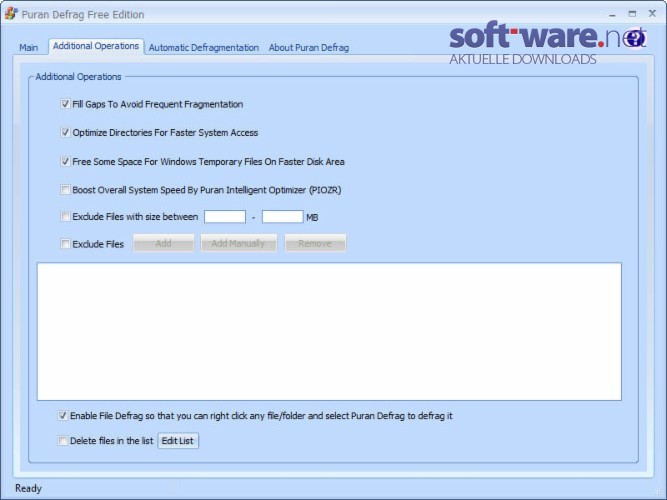Click the Add button for excluded files
Viewport: 667px width, 500px height.
tap(164, 243)
